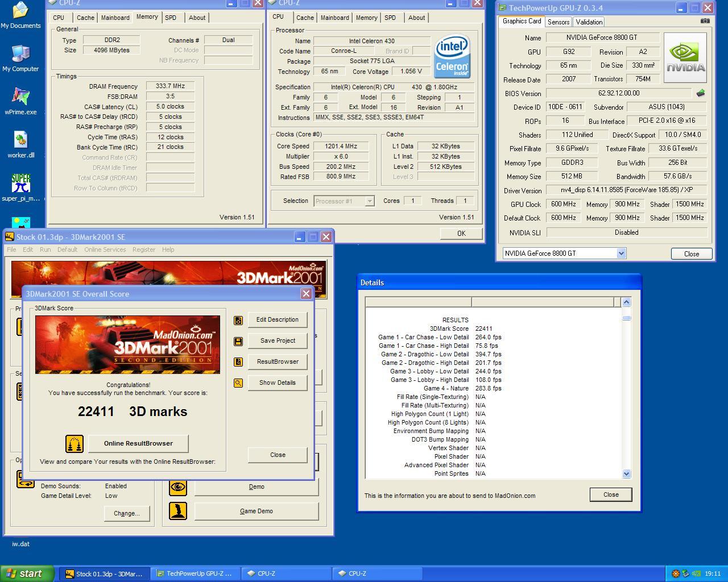Click the Edit Description button
This screenshot has height=582, width=728.
[x=278, y=320]
